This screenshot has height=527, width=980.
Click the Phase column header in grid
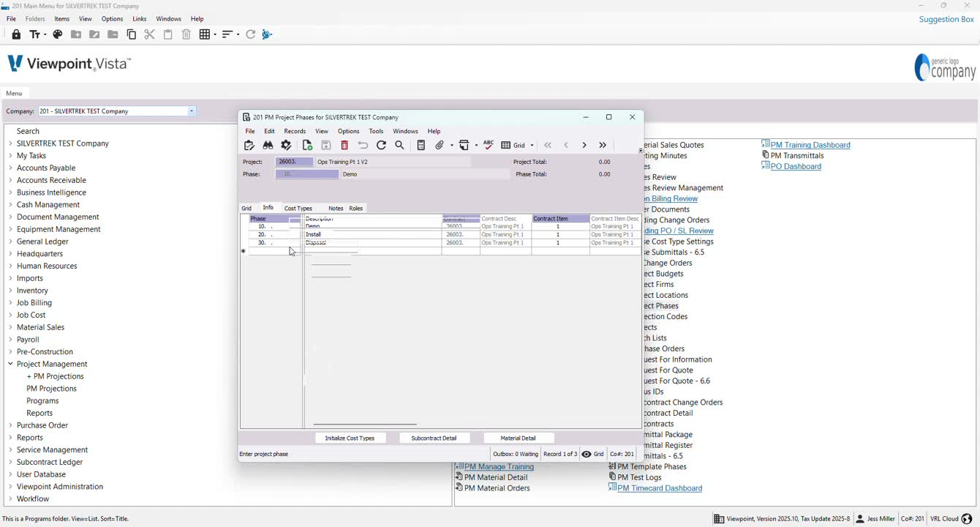274,219
